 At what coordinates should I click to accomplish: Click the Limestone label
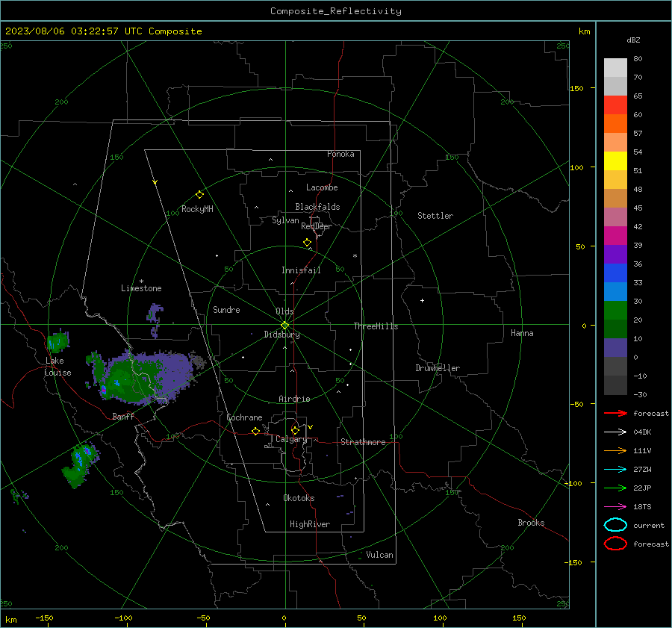[141, 288]
